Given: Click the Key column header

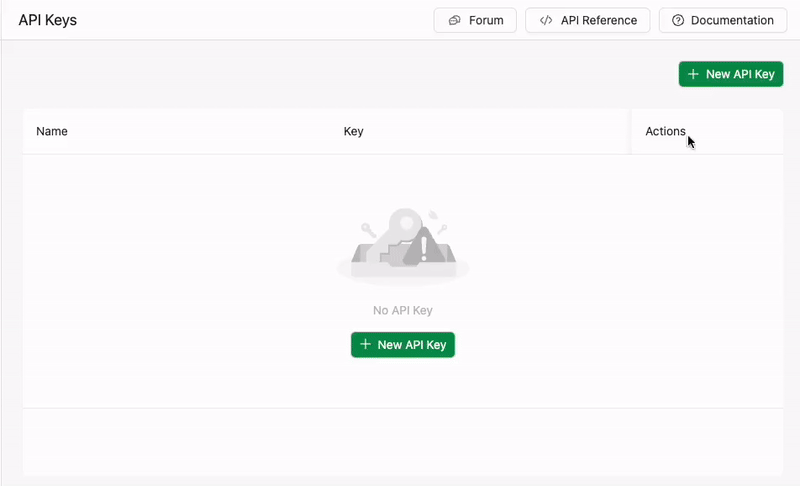Looking at the screenshot, I should pyautogui.click(x=353, y=131).
